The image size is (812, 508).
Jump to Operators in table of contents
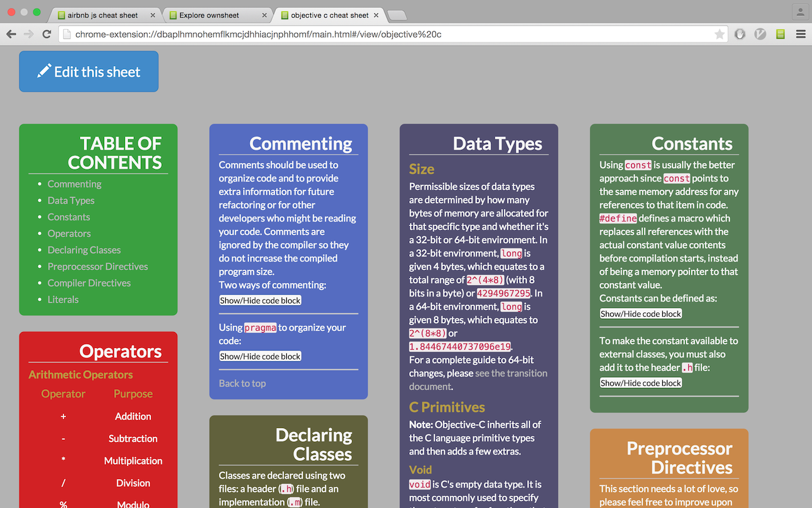click(x=69, y=234)
